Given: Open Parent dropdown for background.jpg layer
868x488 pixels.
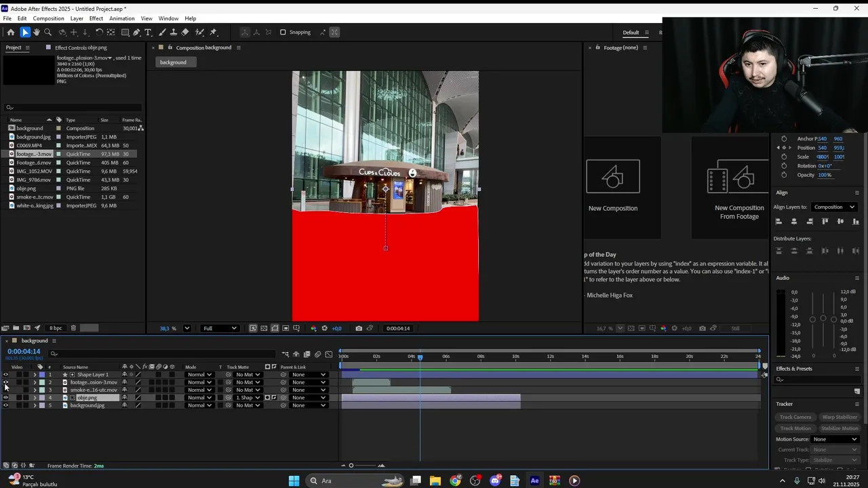Looking at the screenshot, I should coord(309,405).
